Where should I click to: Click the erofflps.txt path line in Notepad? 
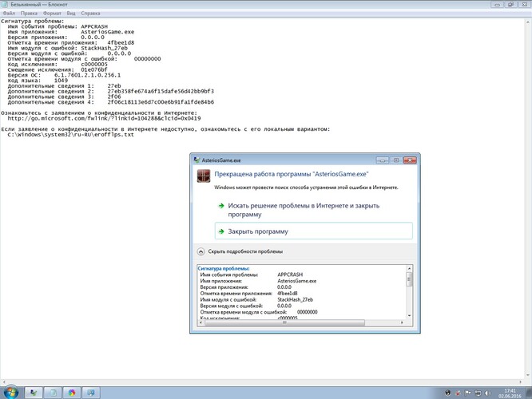click(x=70, y=135)
